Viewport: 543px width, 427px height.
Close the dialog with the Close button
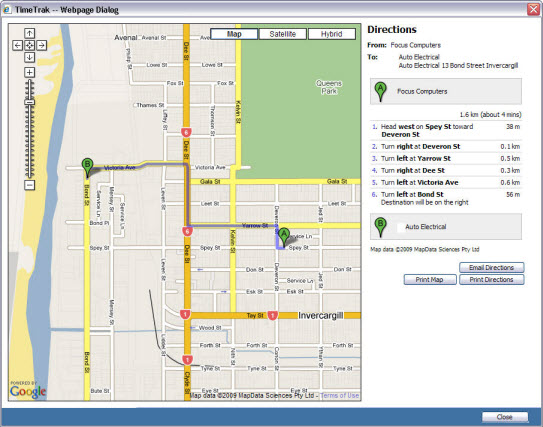pyautogui.click(x=505, y=417)
